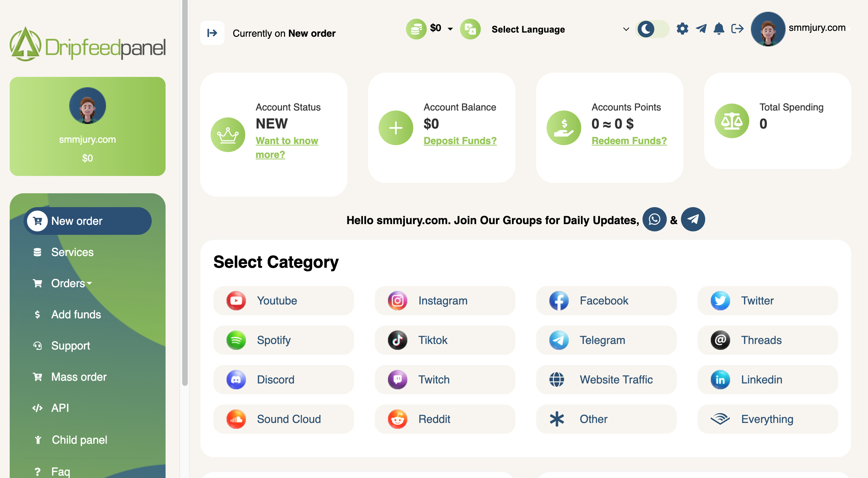Open Services in the sidebar menu
The image size is (868, 478).
click(72, 252)
